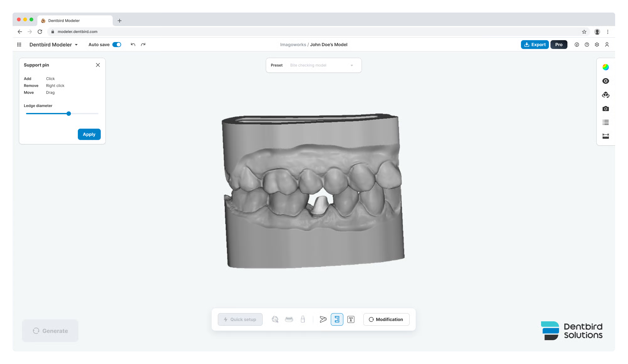This screenshot has height=364, width=628.
Task: Open the app grid menu icon
Action: click(x=19, y=45)
